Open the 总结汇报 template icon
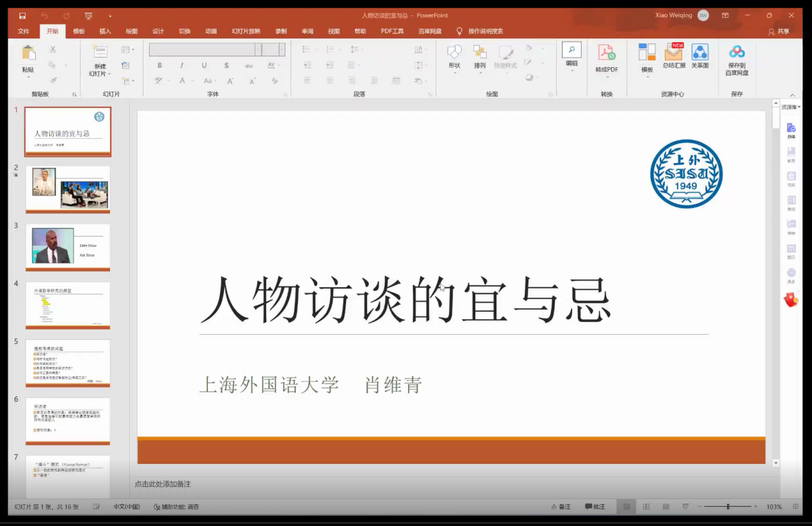The height and width of the screenshot is (526, 812). pos(674,52)
